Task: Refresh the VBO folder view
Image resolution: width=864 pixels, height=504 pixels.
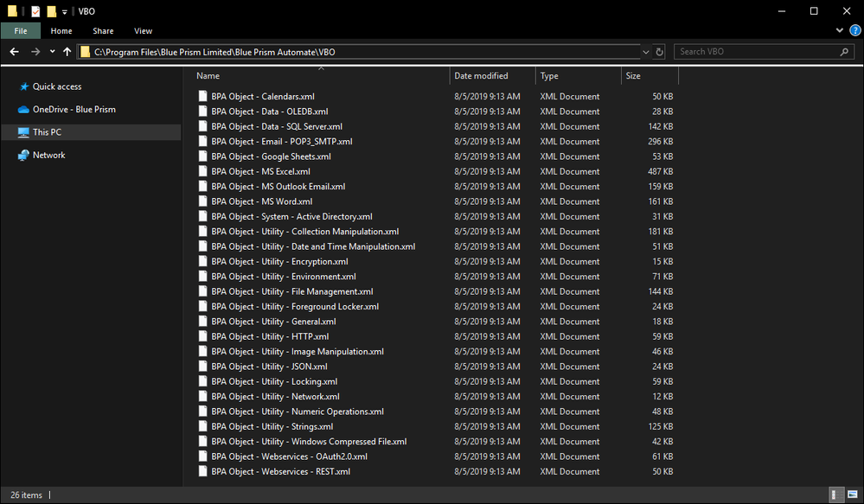Action: (x=660, y=52)
